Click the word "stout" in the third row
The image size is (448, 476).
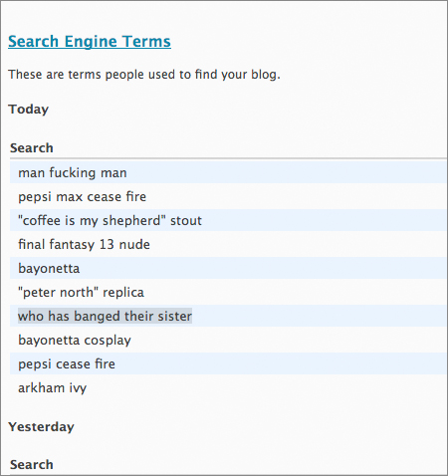pyautogui.click(x=186, y=221)
